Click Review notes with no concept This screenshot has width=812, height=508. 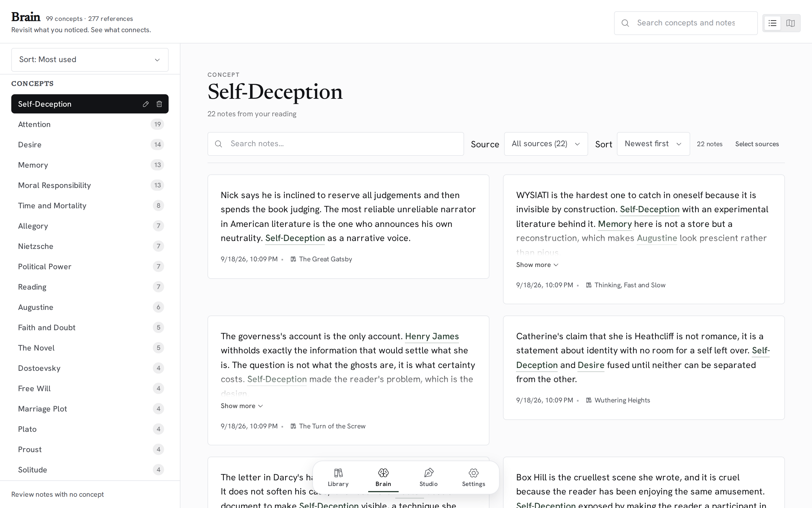pos(58,494)
